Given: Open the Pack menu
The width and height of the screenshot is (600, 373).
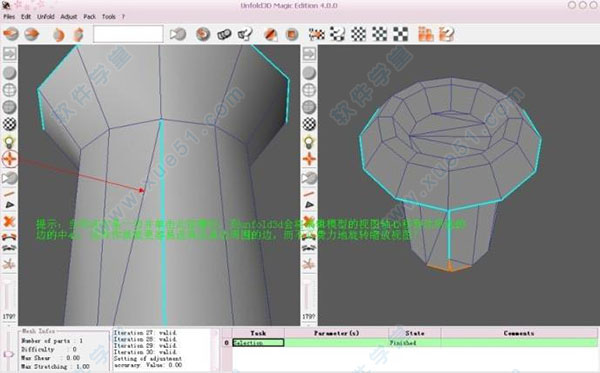Looking at the screenshot, I should (x=90, y=17).
